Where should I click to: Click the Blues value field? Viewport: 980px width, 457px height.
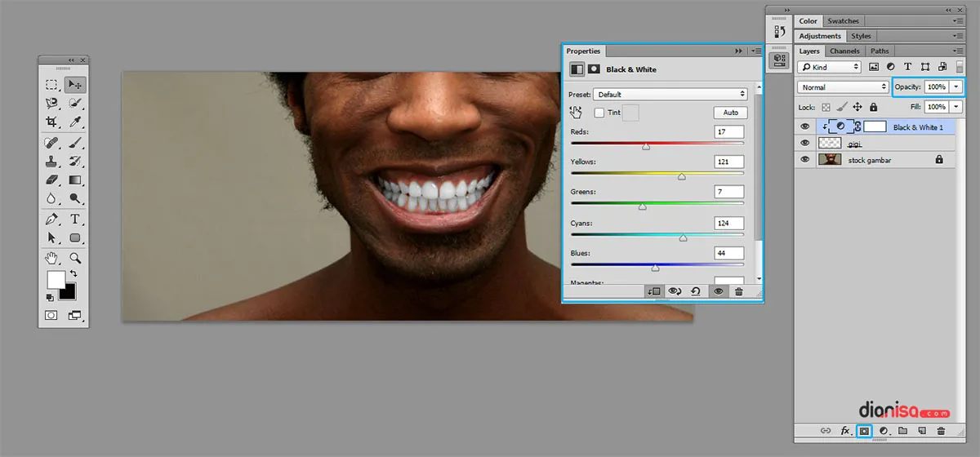728,253
